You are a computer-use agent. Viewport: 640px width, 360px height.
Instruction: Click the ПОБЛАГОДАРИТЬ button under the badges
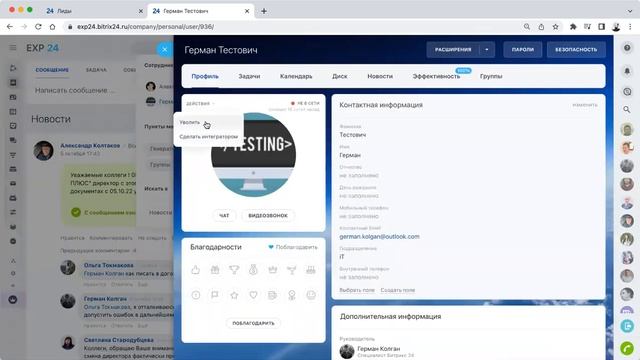click(x=253, y=323)
